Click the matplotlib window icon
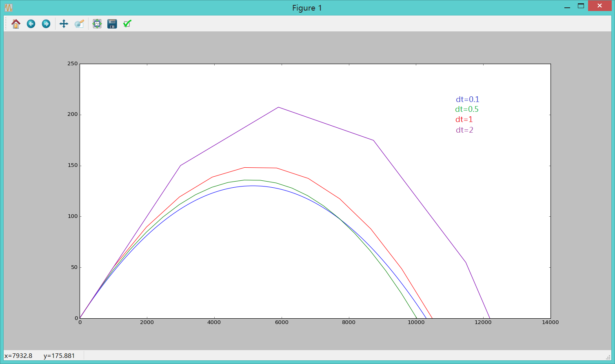Image resolution: width=615 pixels, height=364 pixels. 9,8
